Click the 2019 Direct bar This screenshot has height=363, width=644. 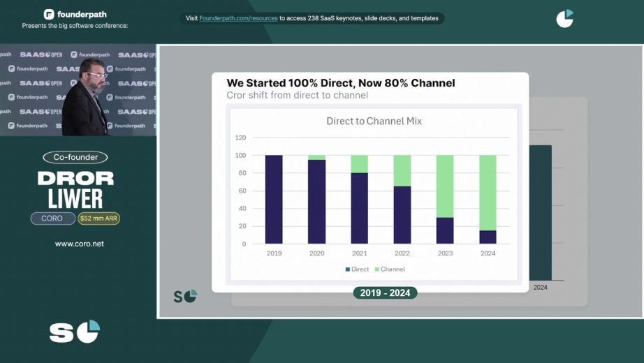pyautogui.click(x=274, y=200)
